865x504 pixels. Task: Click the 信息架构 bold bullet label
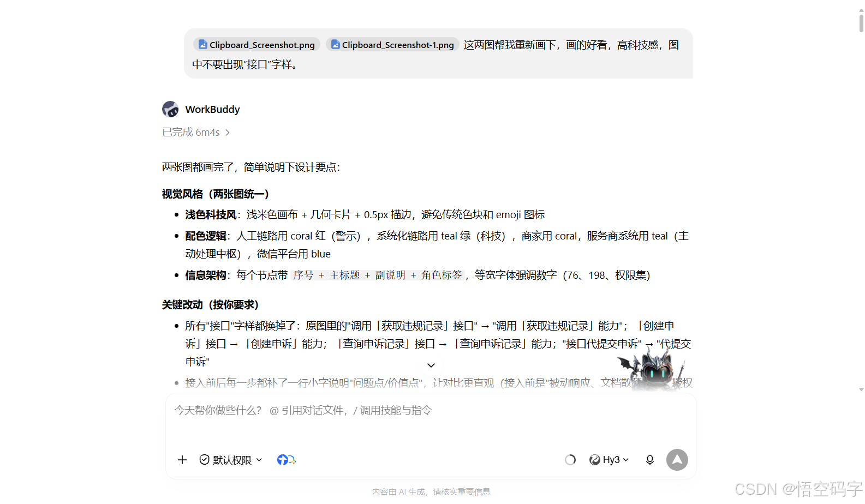(206, 275)
